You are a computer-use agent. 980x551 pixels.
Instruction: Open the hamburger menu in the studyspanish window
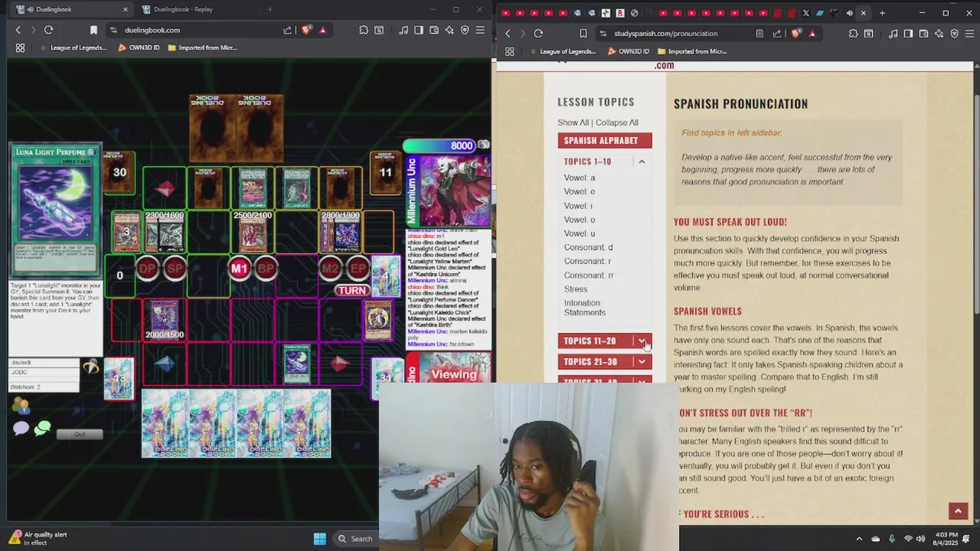point(969,34)
